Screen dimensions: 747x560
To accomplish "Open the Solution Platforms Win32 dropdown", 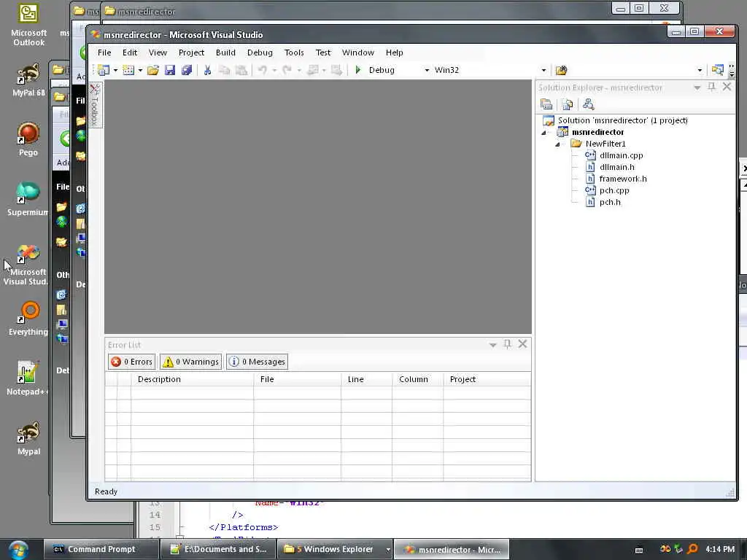I will tap(543, 70).
